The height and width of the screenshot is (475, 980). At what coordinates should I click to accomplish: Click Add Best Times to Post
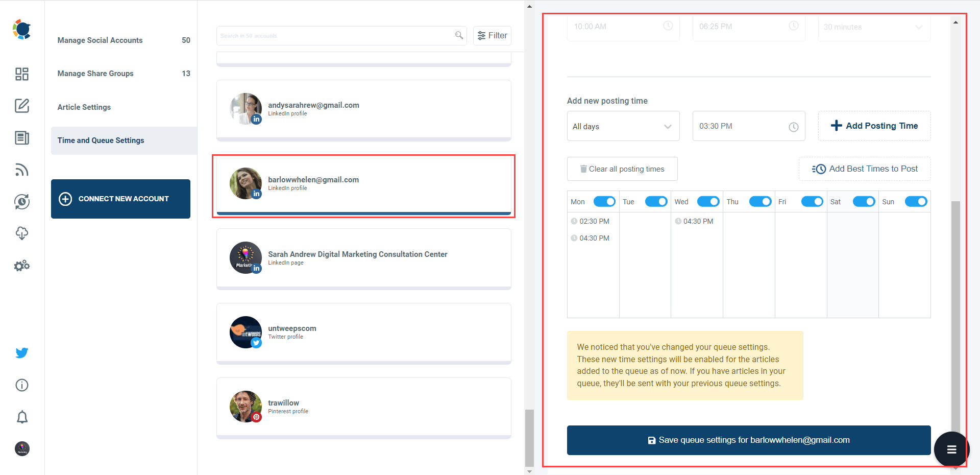pos(864,169)
